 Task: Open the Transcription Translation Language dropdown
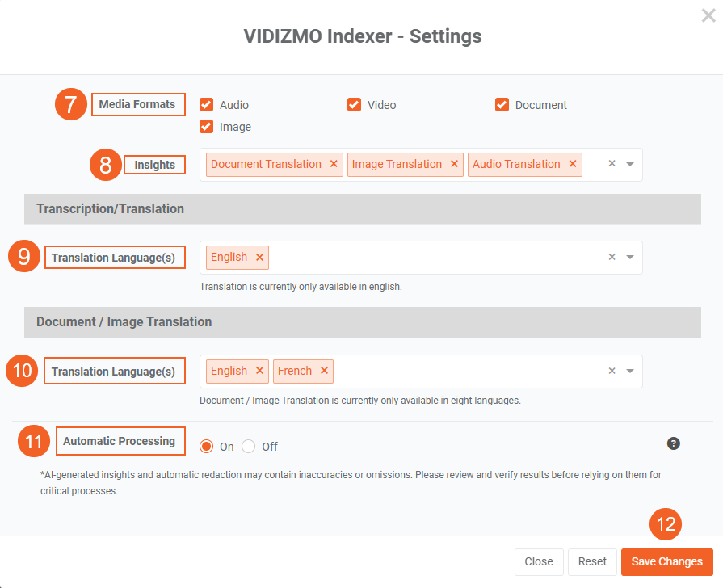point(630,257)
